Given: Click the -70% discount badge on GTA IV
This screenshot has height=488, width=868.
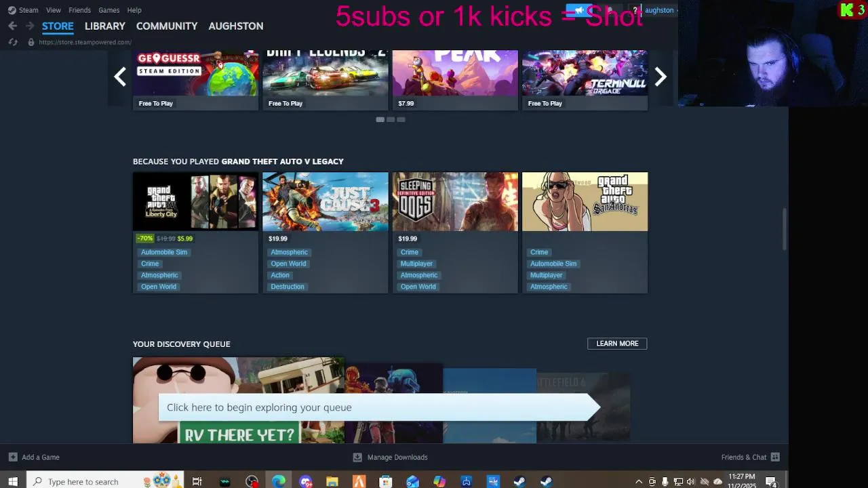Looking at the screenshot, I should tap(144, 239).
